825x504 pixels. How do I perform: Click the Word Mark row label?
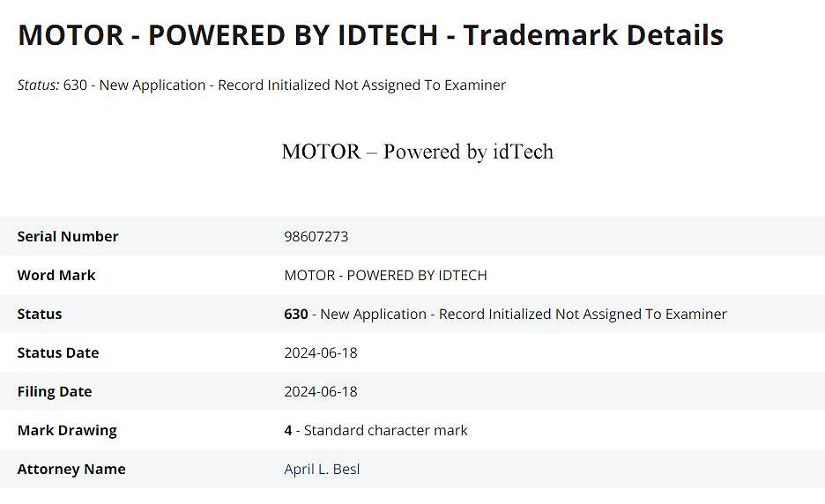[x=56, y=275]
